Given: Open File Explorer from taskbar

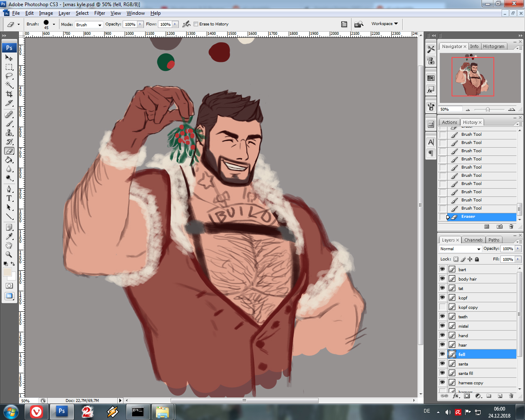Looking at the screenshot, I should click(162, 411).
